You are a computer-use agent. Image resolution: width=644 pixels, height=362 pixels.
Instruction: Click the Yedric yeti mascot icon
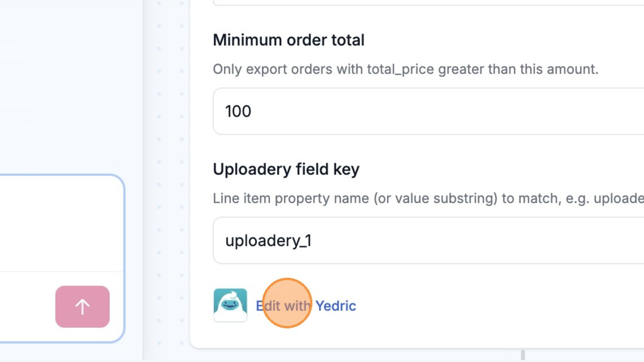(230, 305)
